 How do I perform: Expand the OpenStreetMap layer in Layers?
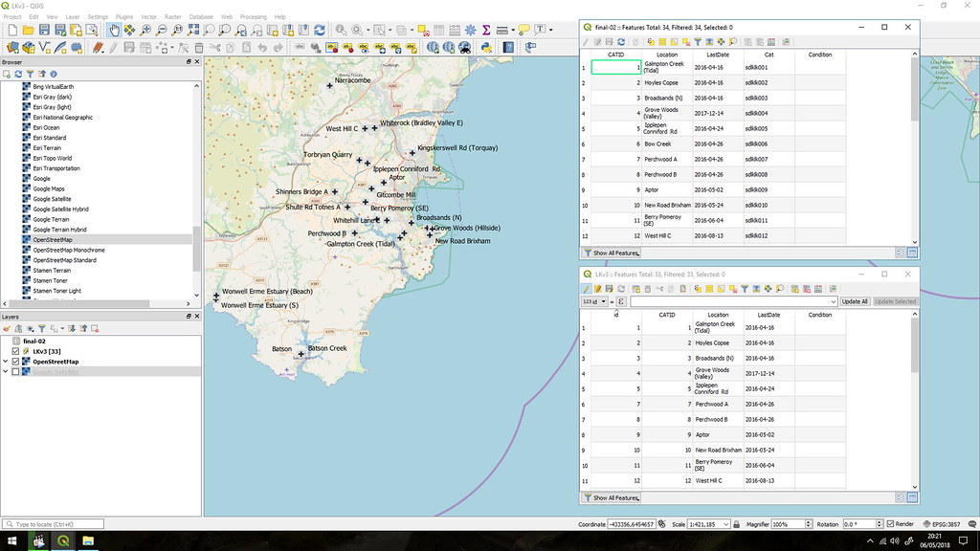pyautogui.click(x=6, y=361)
